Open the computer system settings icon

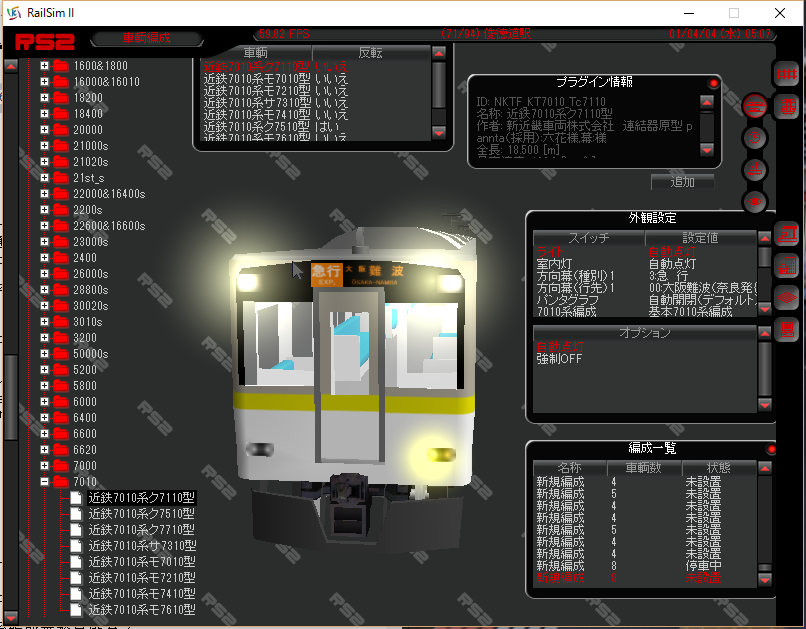(787, 329)
